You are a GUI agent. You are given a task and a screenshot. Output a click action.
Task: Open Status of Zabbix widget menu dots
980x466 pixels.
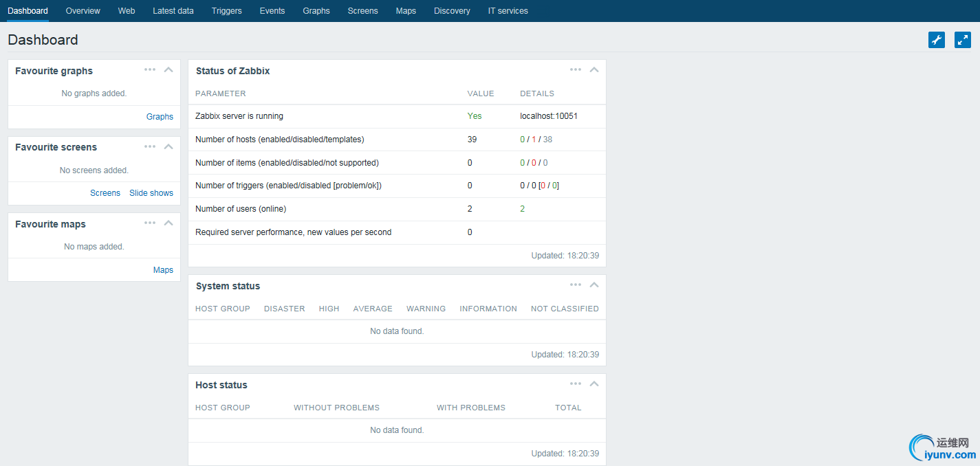[x=576, y=69]
